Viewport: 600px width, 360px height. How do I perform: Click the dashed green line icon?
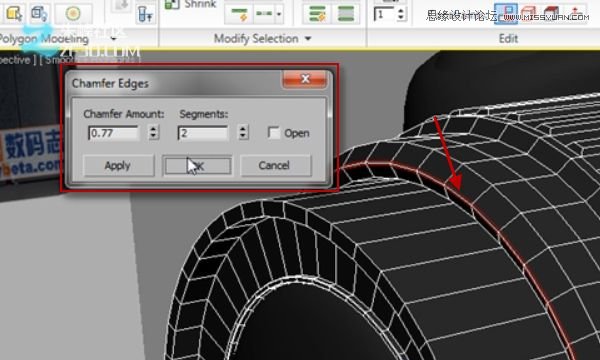[x=264, y=14]
